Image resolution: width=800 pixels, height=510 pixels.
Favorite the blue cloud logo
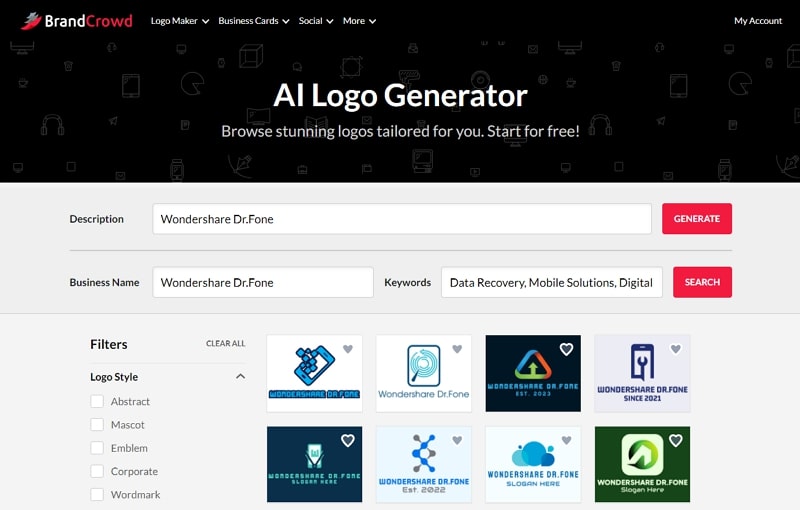coord(566,441)
